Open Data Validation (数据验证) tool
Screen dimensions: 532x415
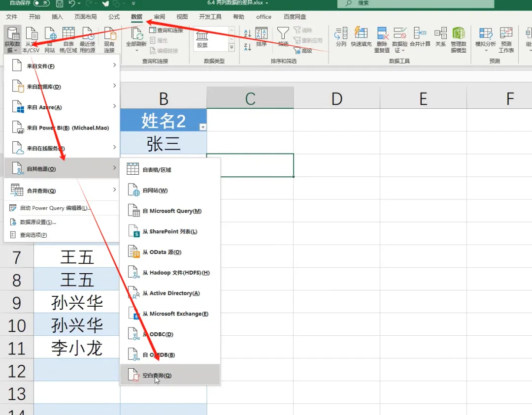399,40
